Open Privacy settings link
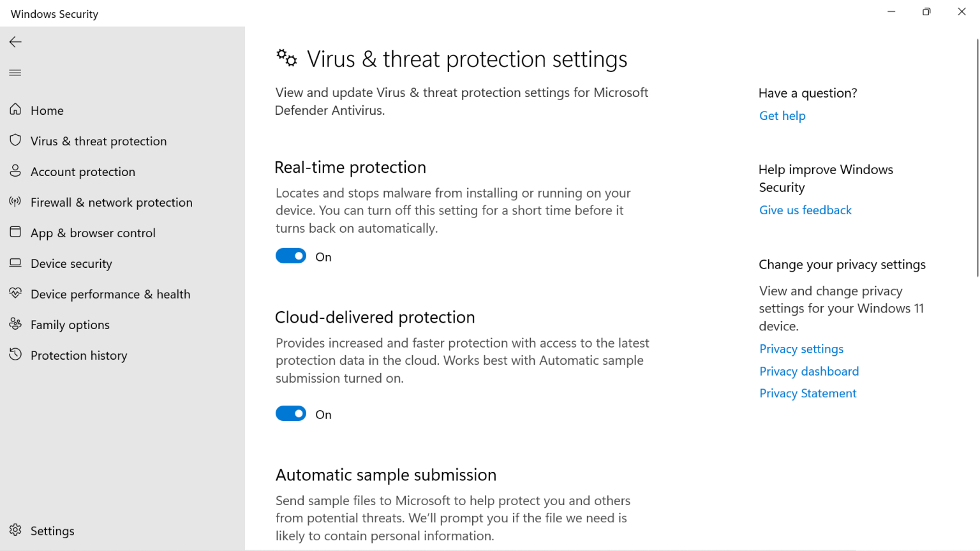This screenshot has height=551, width=980. pyautogui.click(x=801, y=349)
